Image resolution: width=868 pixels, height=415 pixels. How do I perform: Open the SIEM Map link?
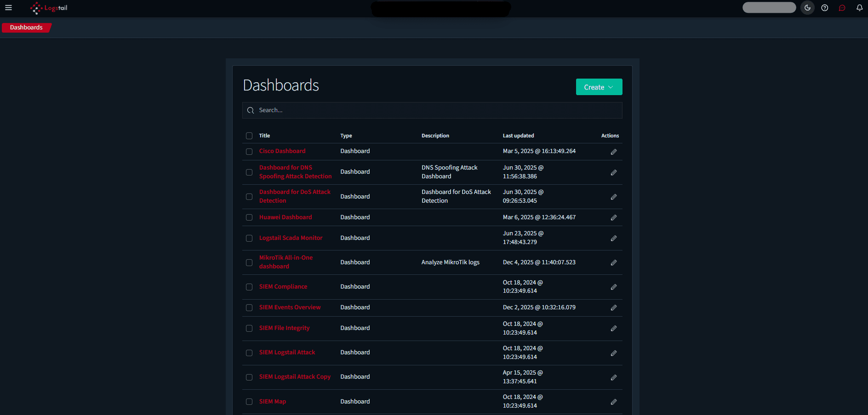(x=272, y=402)
